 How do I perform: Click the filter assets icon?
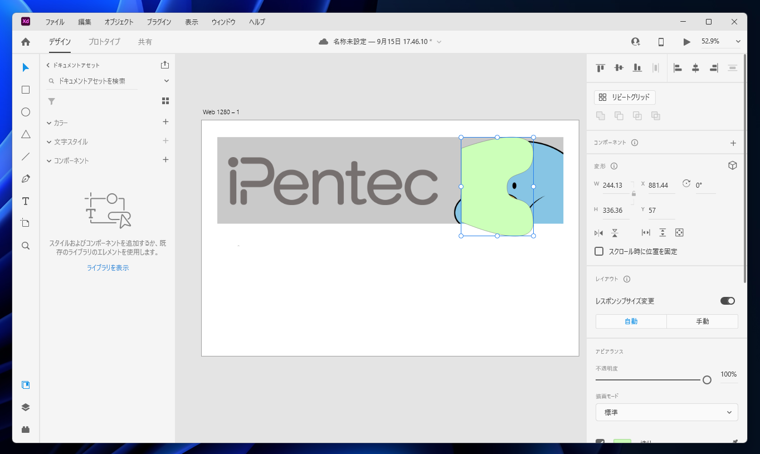(51, 101)
